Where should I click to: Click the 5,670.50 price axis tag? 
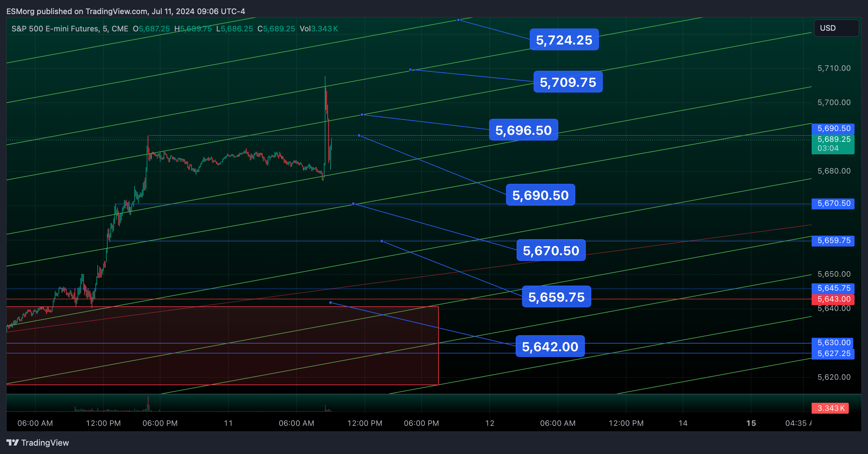(833, 203)
